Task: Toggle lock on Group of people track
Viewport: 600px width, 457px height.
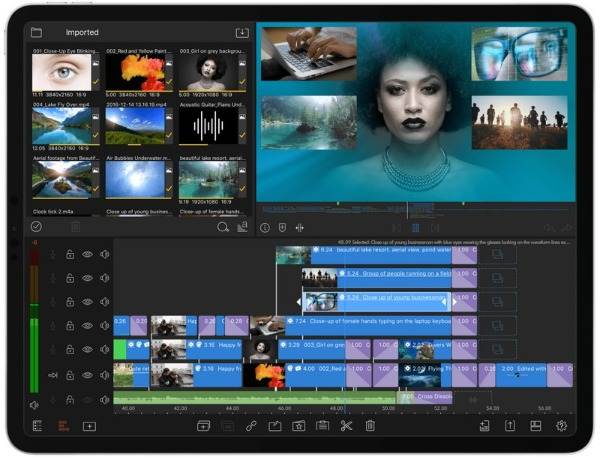Action: (70, 278)
